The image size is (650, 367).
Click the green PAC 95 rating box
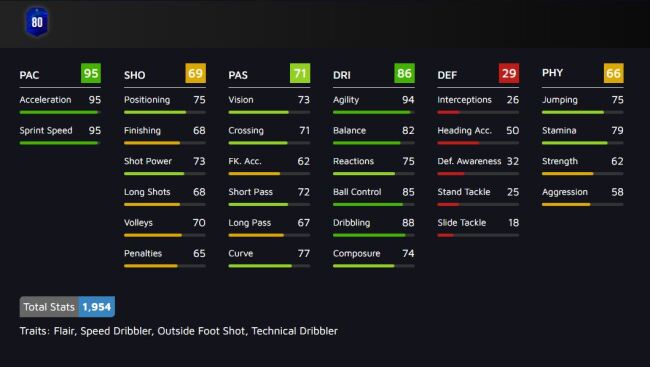pos(91,73)
